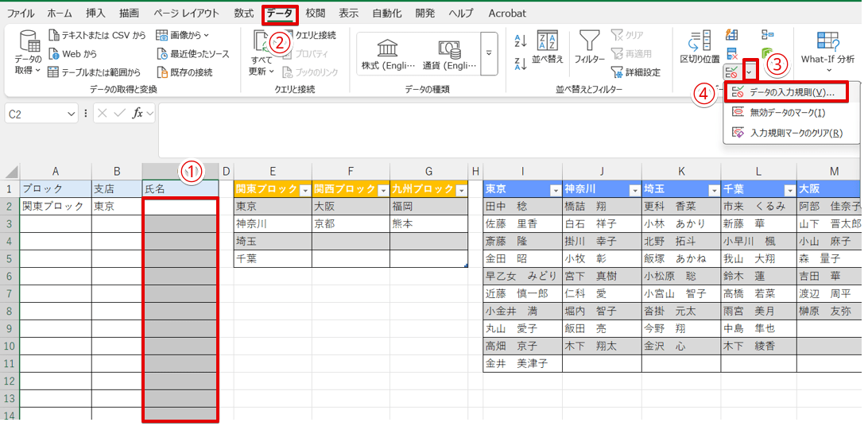Switch to the 開発 tab

(425, 14)
